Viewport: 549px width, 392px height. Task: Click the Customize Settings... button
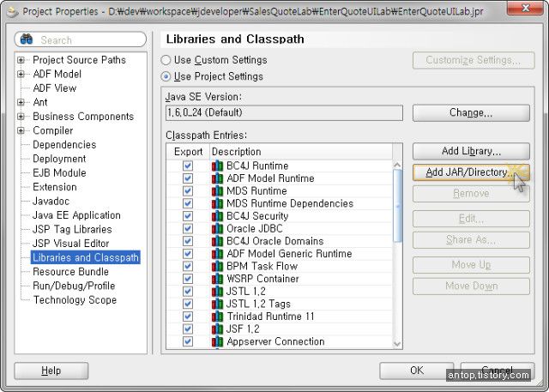[x=474, y=60]
